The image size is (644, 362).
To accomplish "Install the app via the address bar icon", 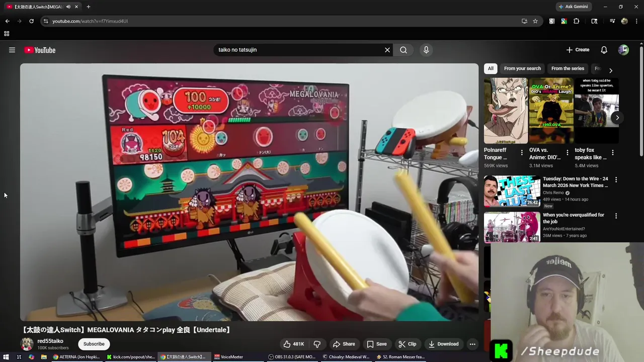I will [524, 21].
